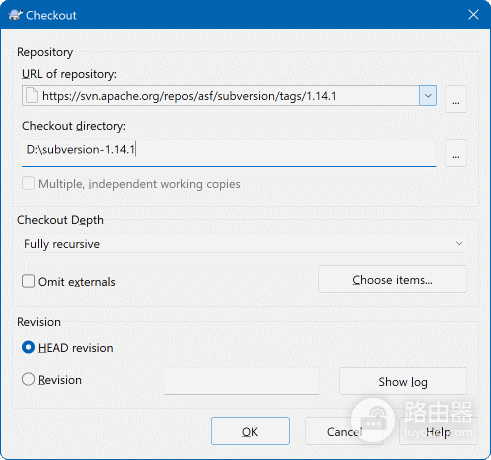Focus the Revision number input field

tap(241, 381)
